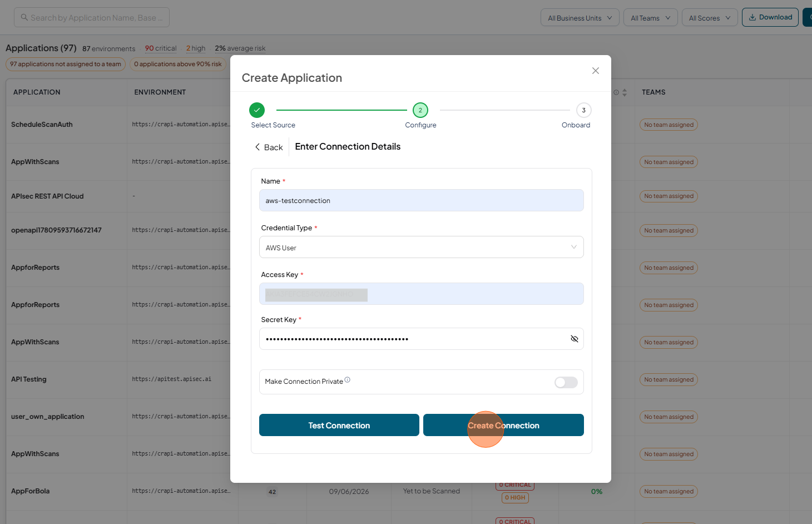Image resolution: width=812 pixels, height=524 pixels.
Task: Click the 97 applications not assigned tag
Action: (x=66, y=64)
